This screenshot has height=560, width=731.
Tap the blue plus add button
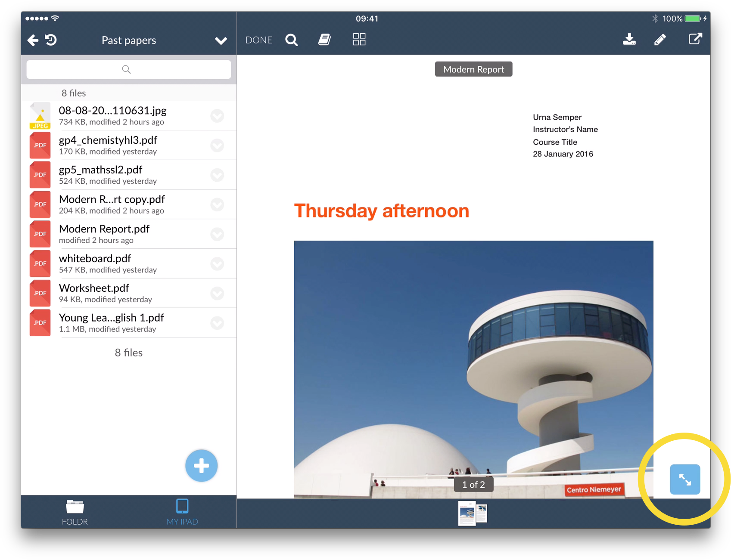click(201, 466)
